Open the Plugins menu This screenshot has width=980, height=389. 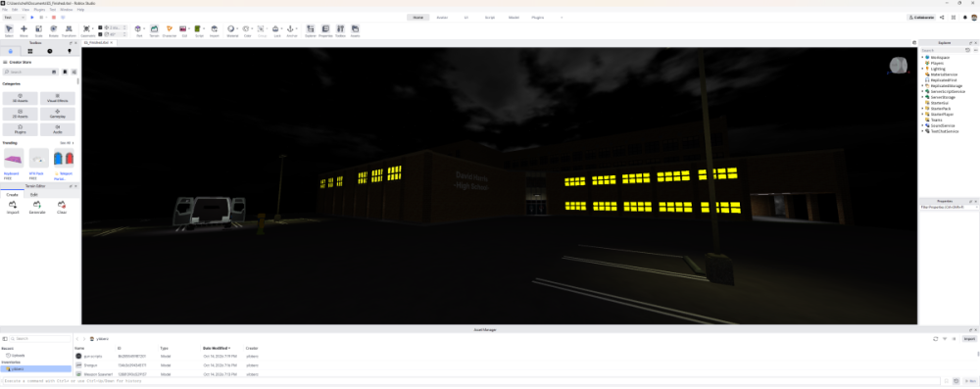click(x=39, y=10)
